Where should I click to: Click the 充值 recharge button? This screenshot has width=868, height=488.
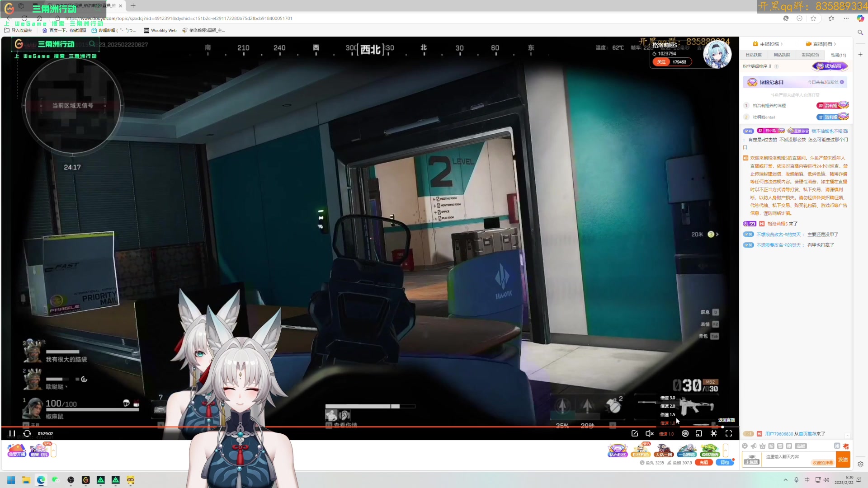click(x=704, y=462)
